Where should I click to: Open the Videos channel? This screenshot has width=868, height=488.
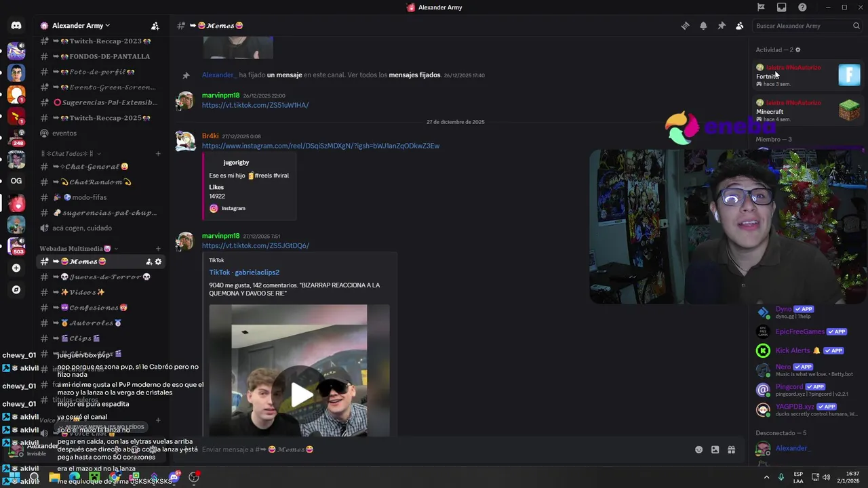(100, 292)
